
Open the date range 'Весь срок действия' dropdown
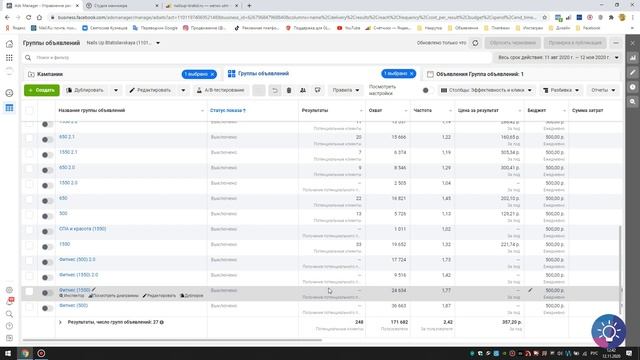pyautogui.click(x=558, y=58)
